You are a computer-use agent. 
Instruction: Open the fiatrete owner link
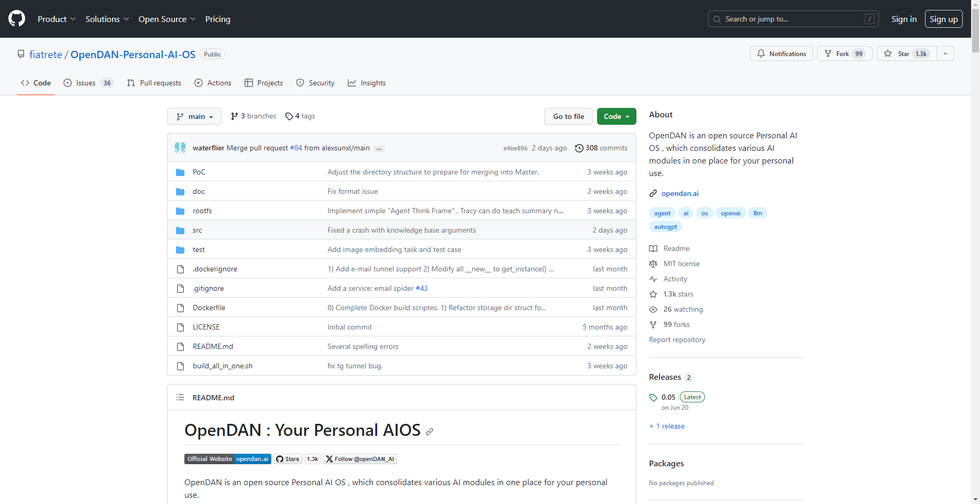(x=46, y=54)
